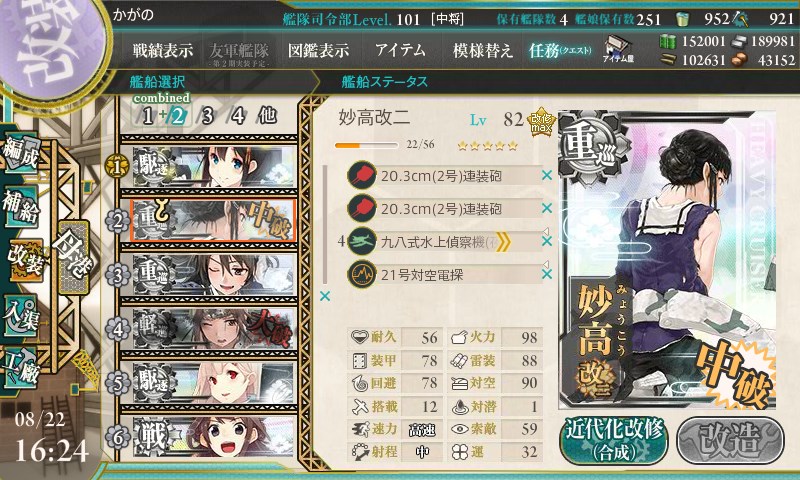Return to 母港 home port button
This screenshot has width=800, height=480.
(x=73, y=257)
